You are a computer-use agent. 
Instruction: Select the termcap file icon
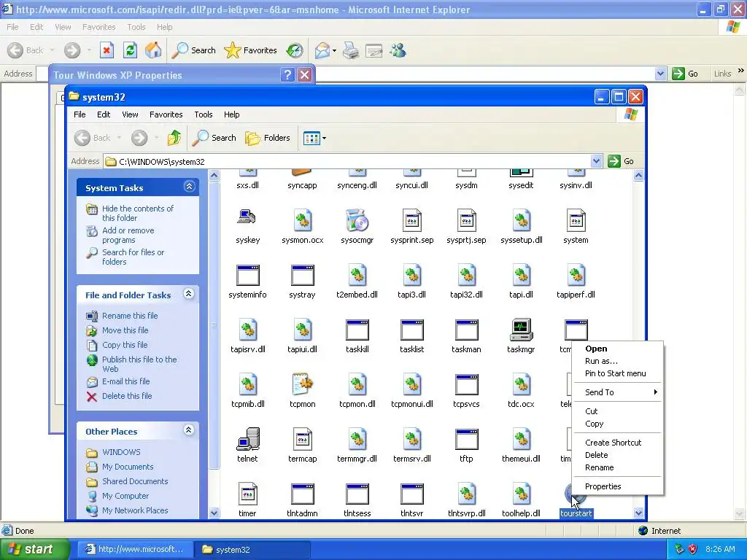303,439
